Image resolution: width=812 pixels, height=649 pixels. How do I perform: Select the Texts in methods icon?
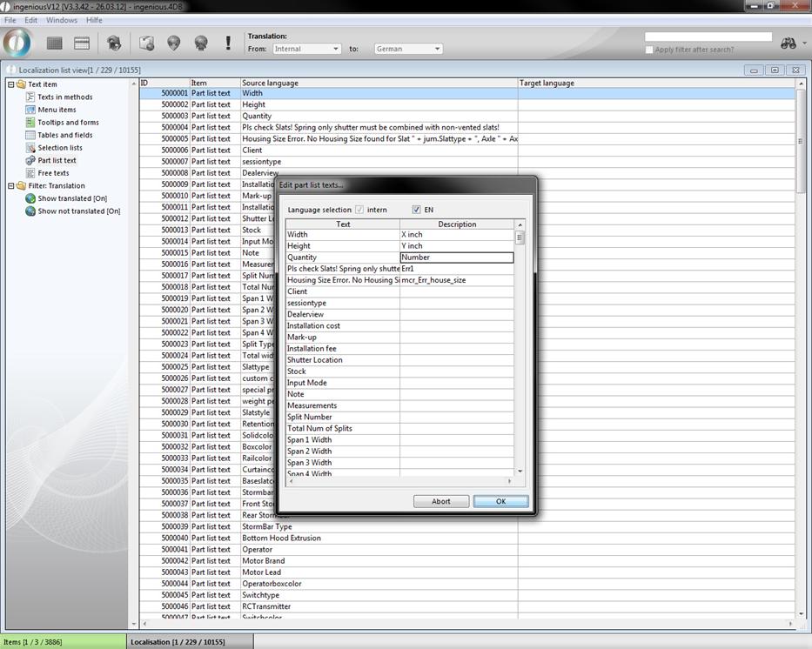click(30, 97)
